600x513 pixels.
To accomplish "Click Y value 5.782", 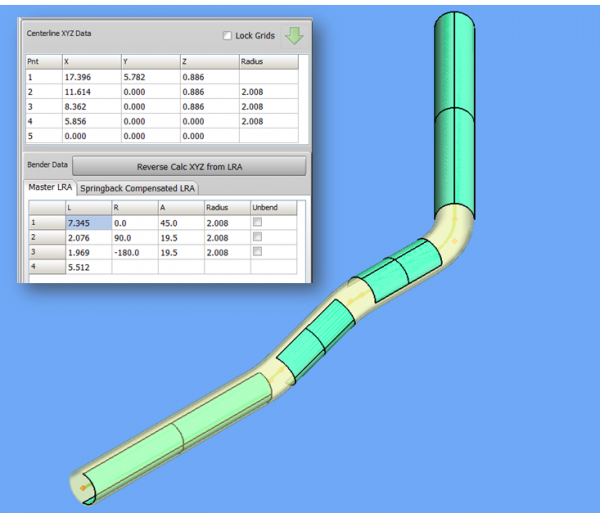I will click(151, 77).
